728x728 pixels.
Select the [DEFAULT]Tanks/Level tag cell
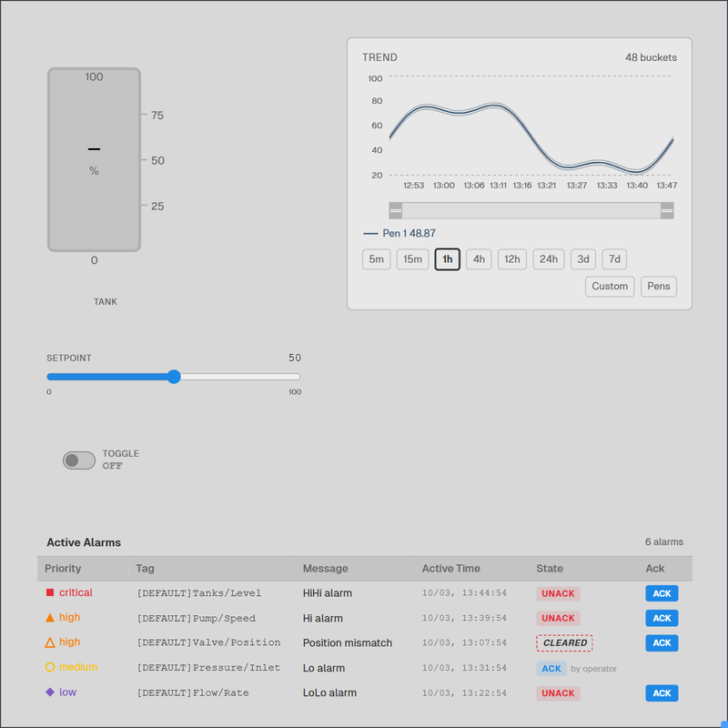tap(199, 593)
